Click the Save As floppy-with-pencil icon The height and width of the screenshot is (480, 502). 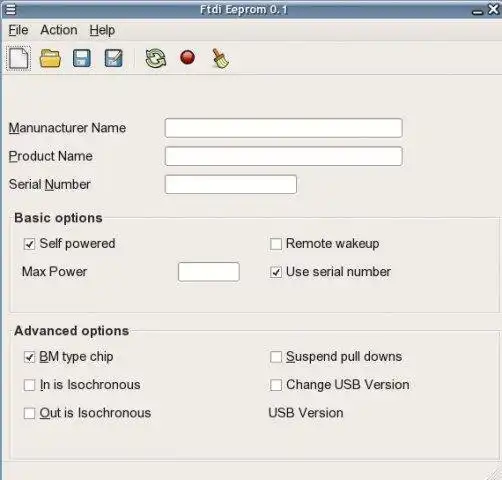click(x=114, y=58)
